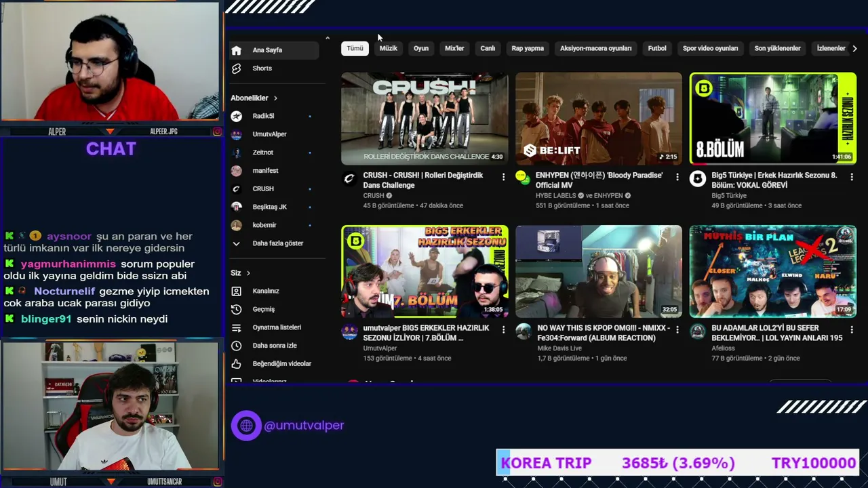
Task: Click the Afelioss channel name
Action: 723,348
